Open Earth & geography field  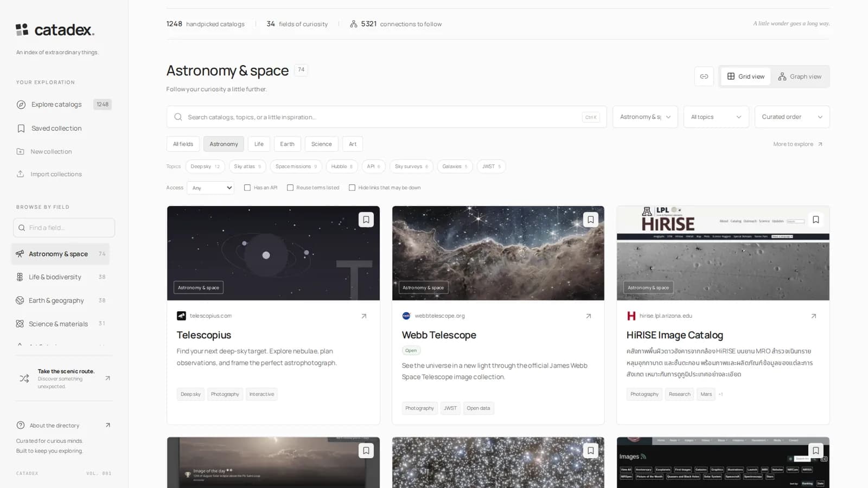point(61,300)
